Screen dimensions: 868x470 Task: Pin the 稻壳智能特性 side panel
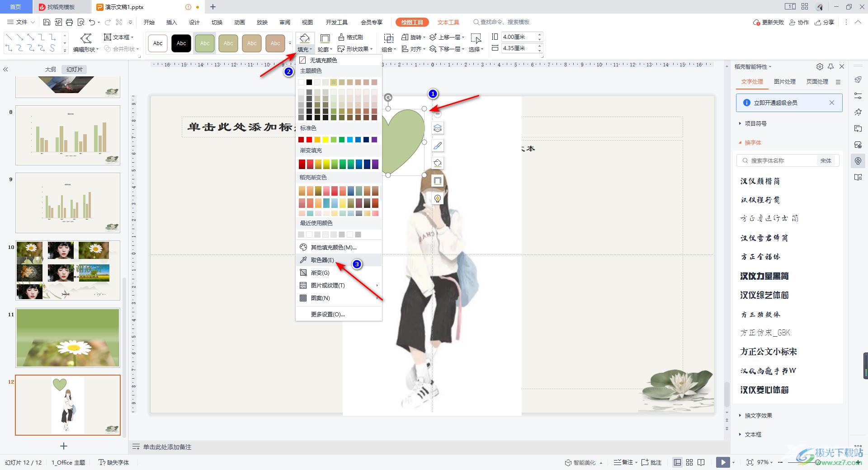[830, 66]
